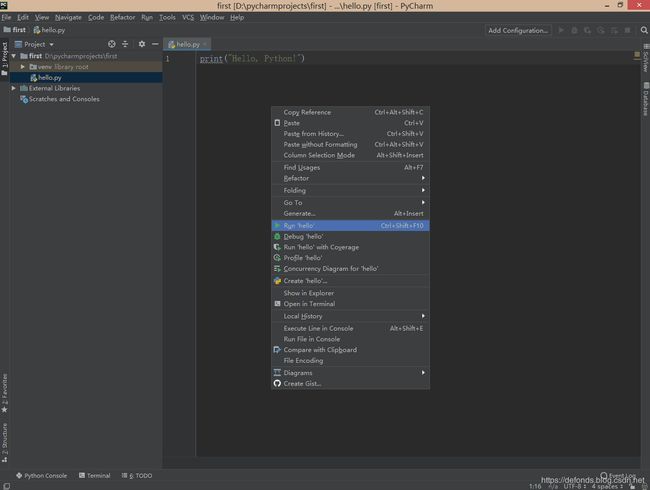Select File Encoding option
The image size is (650, 490).
(x=350, y=361)
